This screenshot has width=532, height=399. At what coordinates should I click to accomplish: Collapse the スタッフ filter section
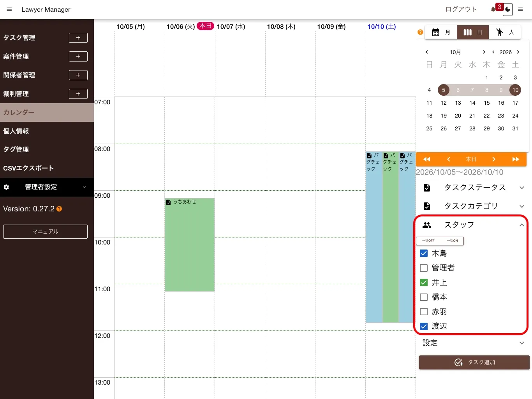pyautogui.click(x=474, y=225)
